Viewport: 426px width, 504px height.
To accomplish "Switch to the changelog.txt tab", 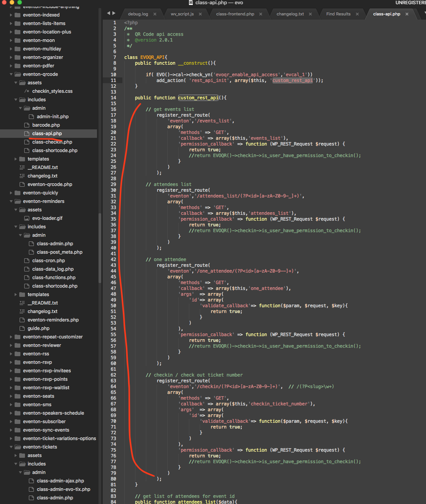I will coord(290,14).
